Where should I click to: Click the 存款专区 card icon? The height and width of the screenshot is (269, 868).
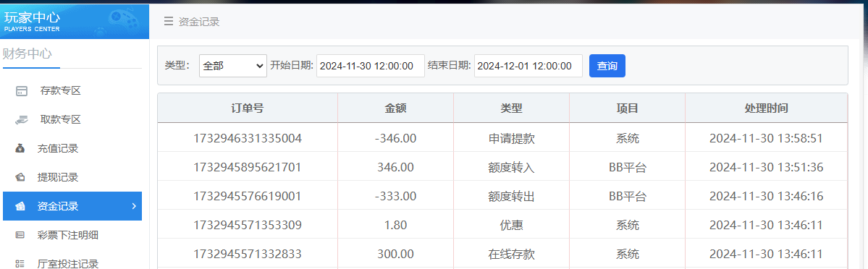point(22,91)
